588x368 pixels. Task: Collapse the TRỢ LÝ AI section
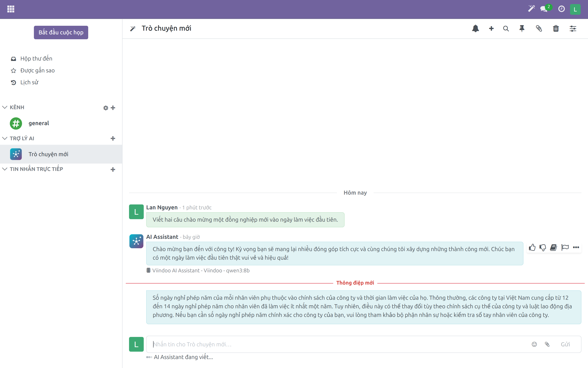coord(5,138)
